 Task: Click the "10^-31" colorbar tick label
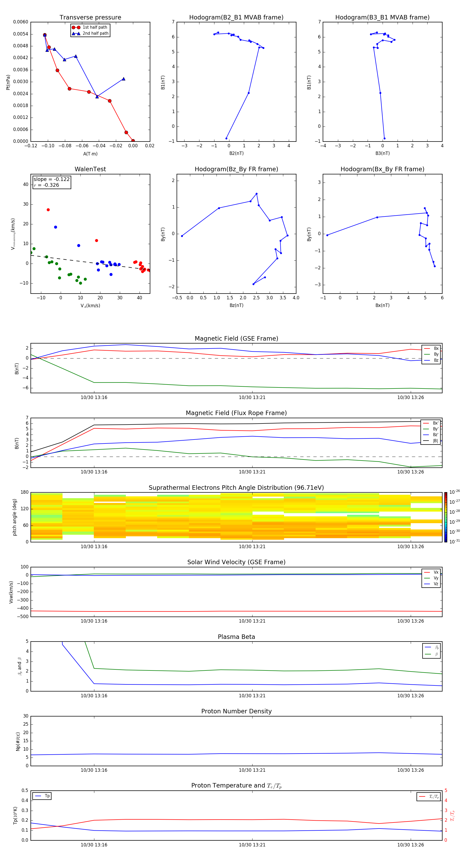[x=455, y=542]
